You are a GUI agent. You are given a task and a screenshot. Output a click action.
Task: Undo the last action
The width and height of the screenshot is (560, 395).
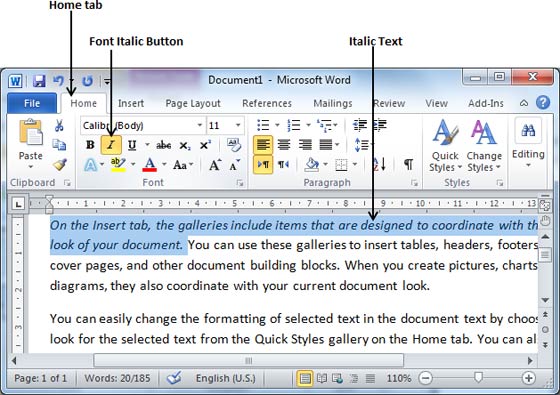[x=59, y=81]
